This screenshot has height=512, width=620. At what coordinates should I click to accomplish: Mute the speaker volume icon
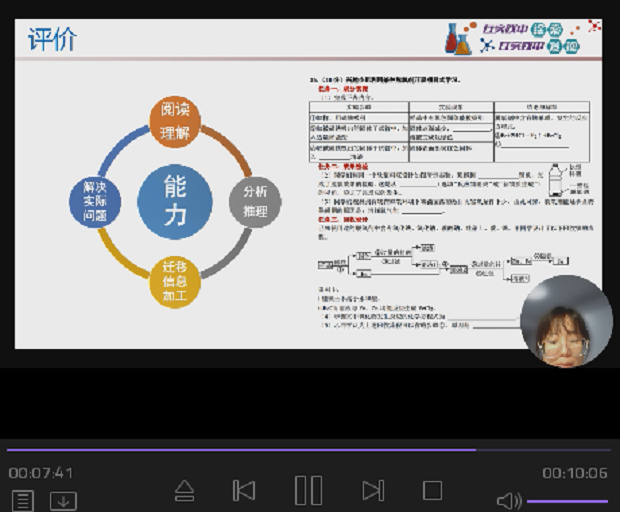point(509,500)
